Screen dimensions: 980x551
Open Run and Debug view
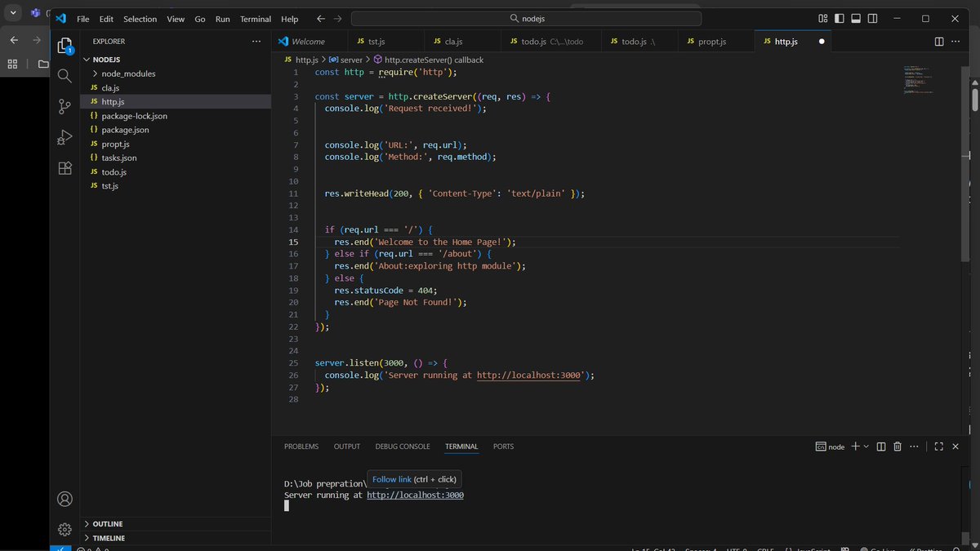[65, 137]
